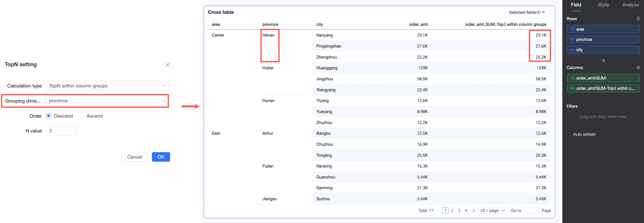644x223 pixels.
Task: Click the Center area cell
Action: pyautogui.click(x=218, y=35)
